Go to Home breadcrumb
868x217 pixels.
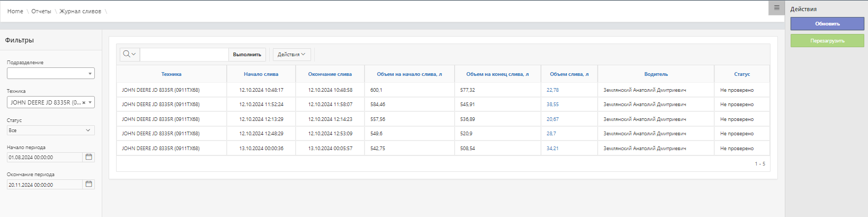point(15,11)
